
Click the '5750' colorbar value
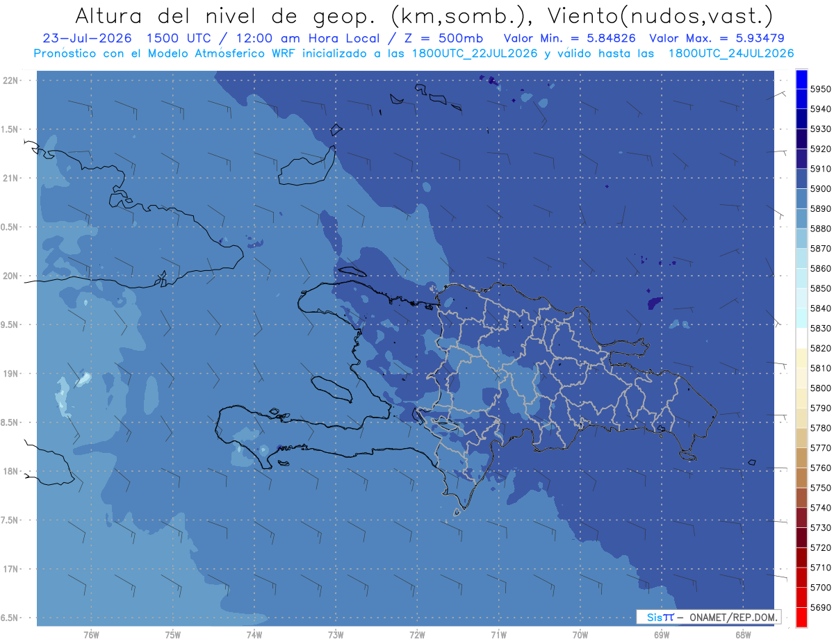[x=820, y=488]
